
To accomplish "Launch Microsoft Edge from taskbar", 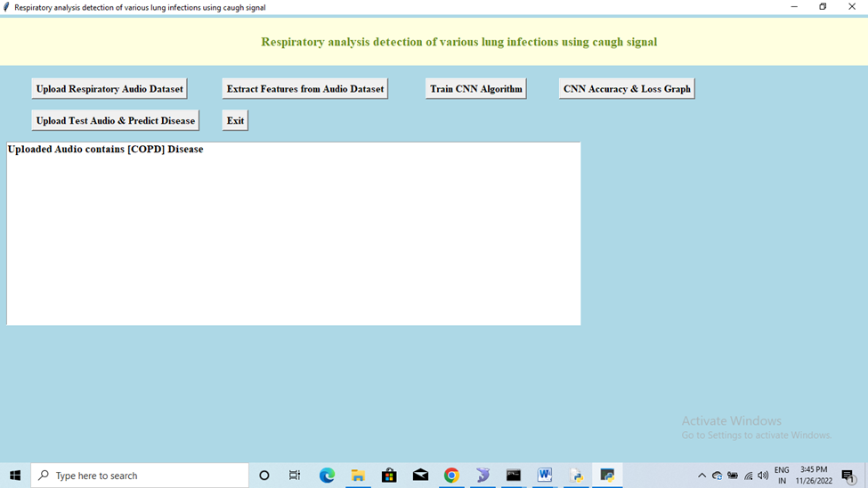I will pos(327,476).
